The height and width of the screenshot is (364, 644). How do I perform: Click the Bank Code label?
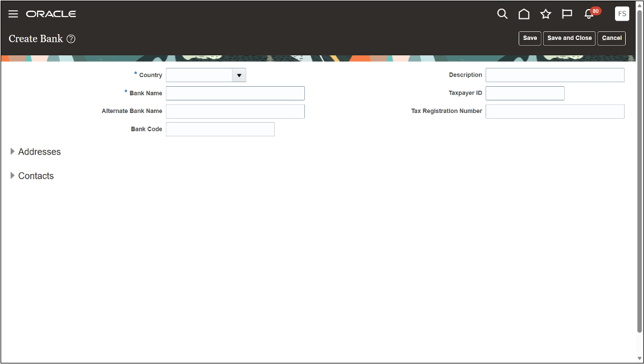click(x=146, y=129)
